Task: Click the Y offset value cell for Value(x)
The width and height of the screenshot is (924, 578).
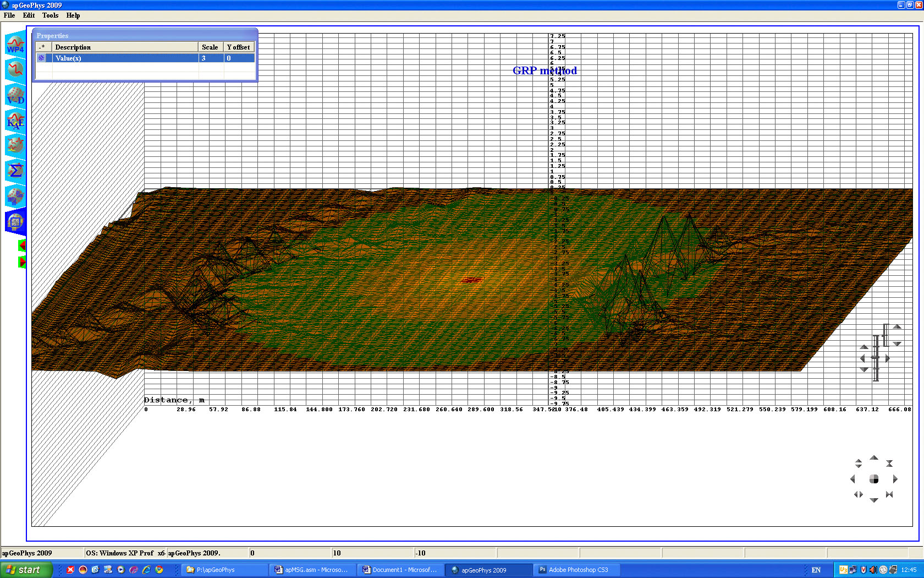Action: (x=239, y=58)
